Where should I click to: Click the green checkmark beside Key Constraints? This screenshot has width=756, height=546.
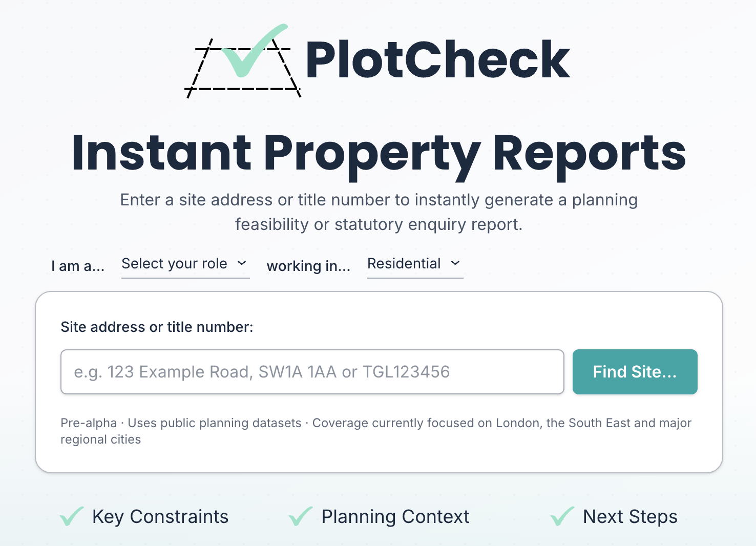pos(72,516)
